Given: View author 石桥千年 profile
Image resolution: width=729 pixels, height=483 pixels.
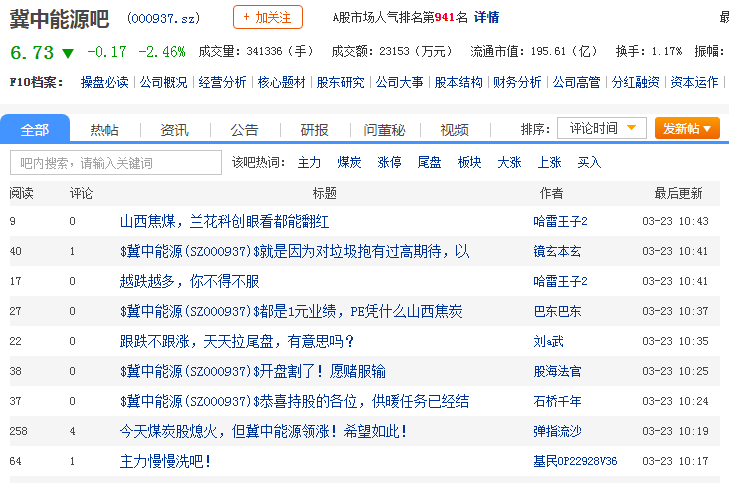Looking at the screenshot, I should tap(557, 401).
